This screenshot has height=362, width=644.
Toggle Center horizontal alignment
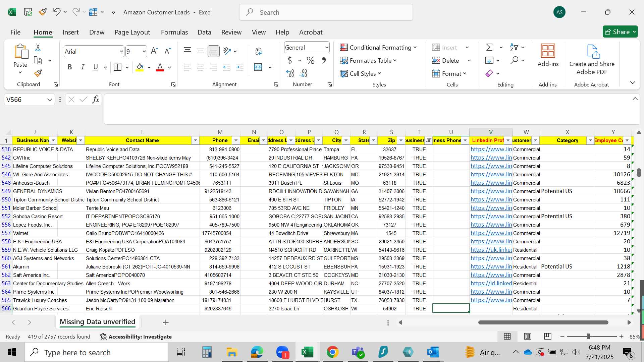[x=201, y=67]
